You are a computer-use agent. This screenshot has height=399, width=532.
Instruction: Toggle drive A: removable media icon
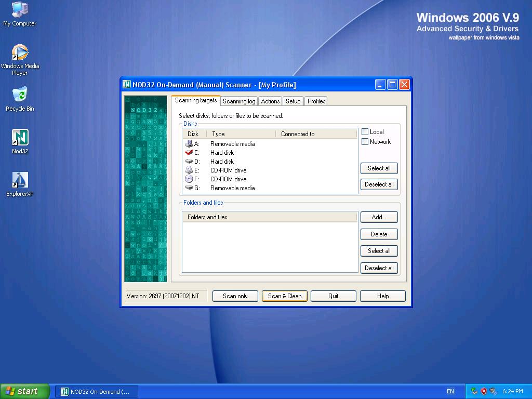[189, 144]
